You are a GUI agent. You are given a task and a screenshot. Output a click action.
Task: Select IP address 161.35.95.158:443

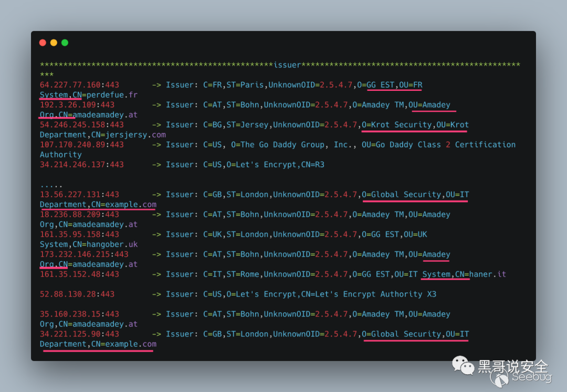point(79,234)
